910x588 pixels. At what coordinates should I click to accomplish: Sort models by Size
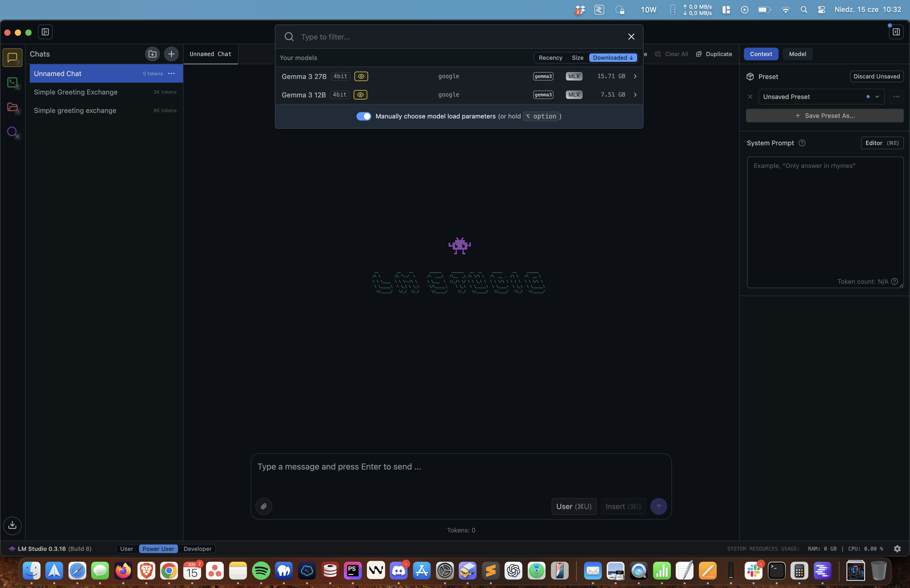coord(577,58)
